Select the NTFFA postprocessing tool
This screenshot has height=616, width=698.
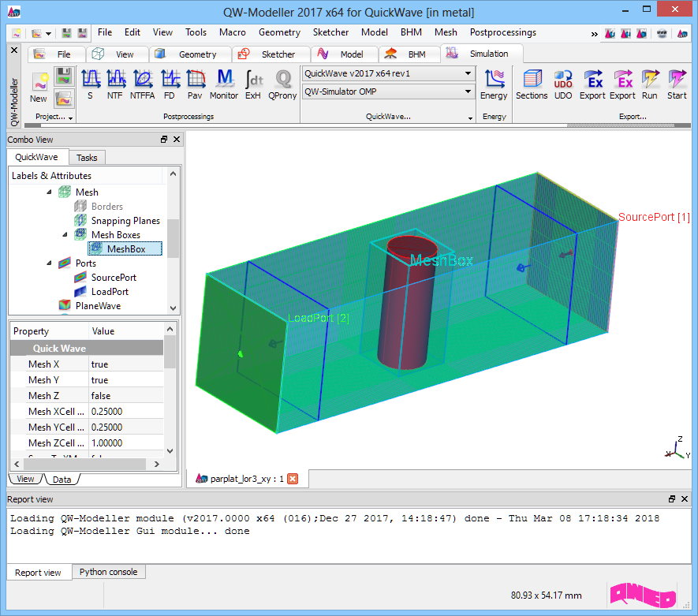point(143,84)
